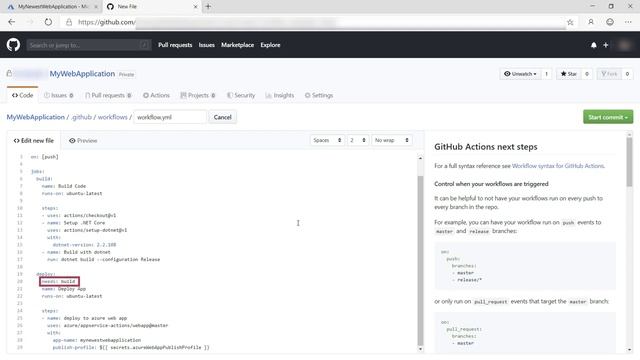Select the Actions tab
The image size is (640, 360).
156,95
